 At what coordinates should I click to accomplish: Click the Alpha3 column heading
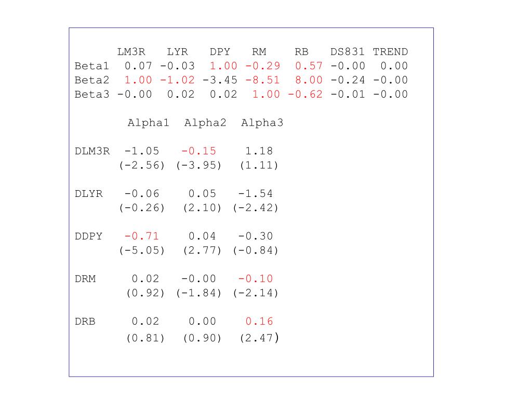[262, 123]
